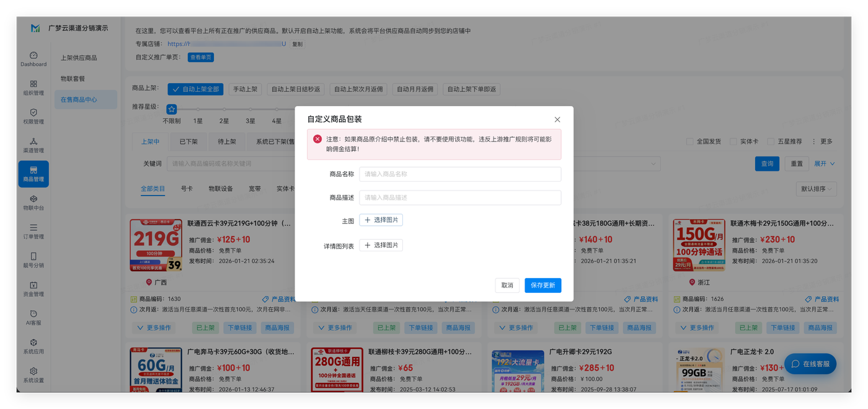Click 选择图片 for 详情图列表
This screenshot has height=409, width=868.
coord(381,245)
